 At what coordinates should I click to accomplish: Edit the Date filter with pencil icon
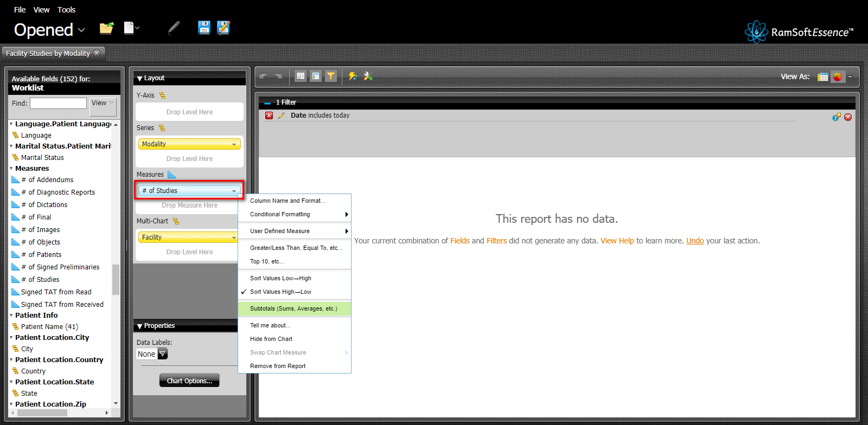(x=281, y=115)
